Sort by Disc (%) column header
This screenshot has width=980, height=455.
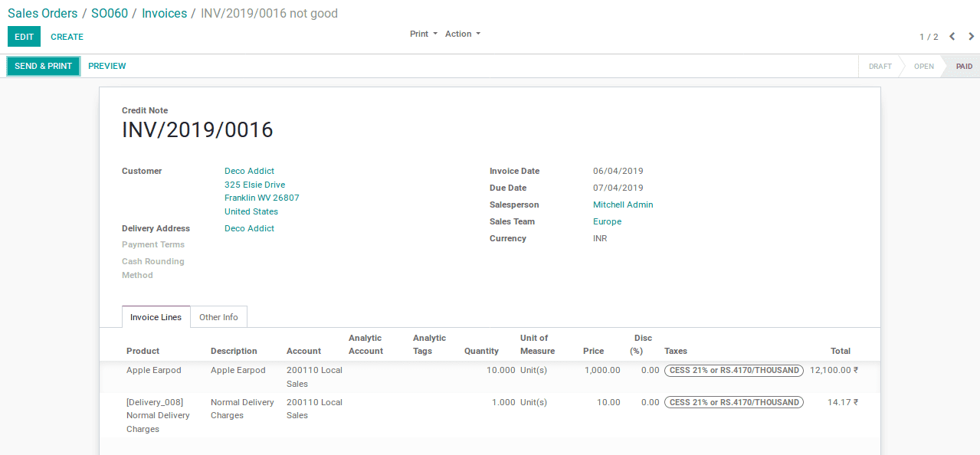[x=641, y=345]
